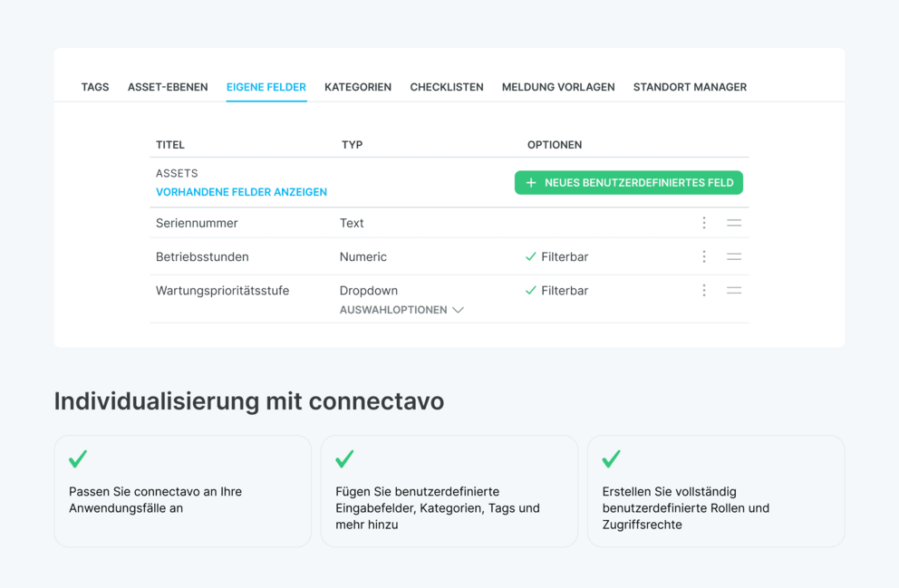899x588 pixels.
Task: Click NEUES BENUTZERDEFINIERTES FELD button
Action: pos(628,182)
